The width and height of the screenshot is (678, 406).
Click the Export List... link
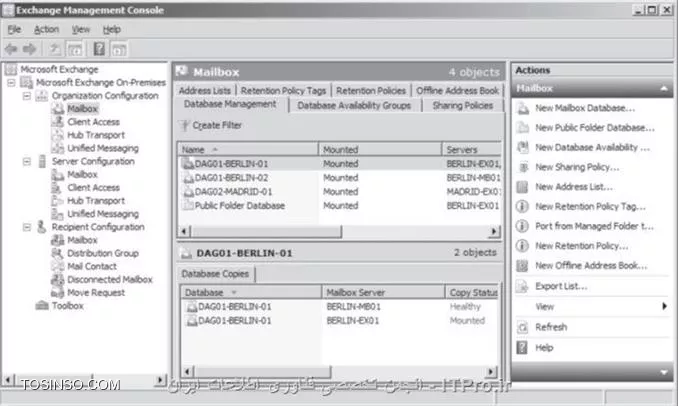pyautogui.click(x=561, y=286)
